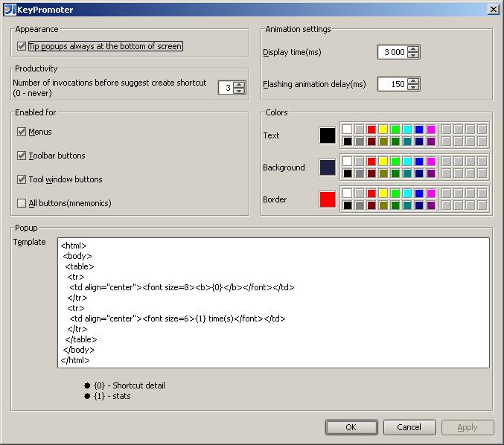Click the Flashing animation delay field
The width and height of the screenshot is (504, 445).
point(392,84)
